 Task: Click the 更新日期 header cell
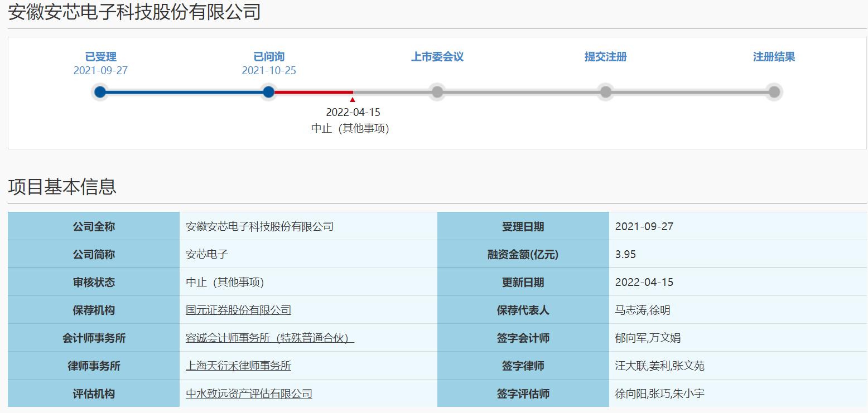(x=523, y=282)
